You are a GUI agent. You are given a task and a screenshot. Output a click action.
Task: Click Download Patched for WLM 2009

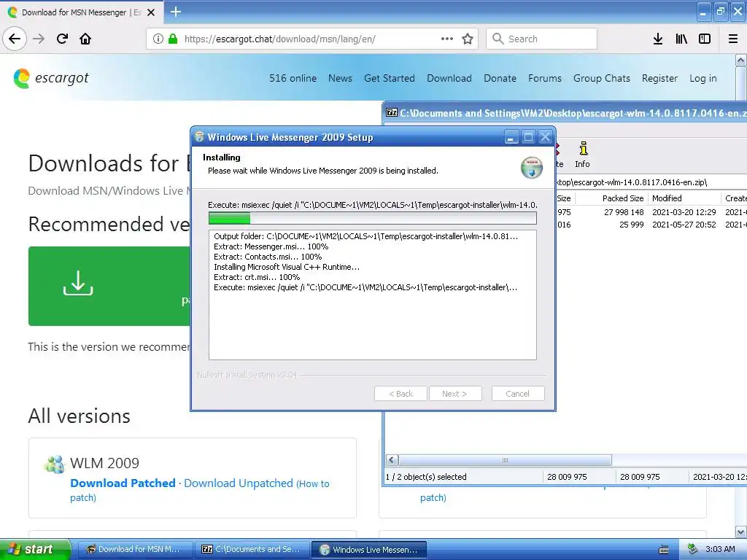[x=123, y=483]
